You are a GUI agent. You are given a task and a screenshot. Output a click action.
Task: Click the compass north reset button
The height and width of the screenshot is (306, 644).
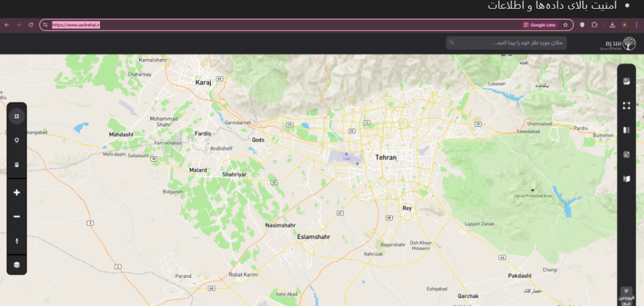point(16,241)
